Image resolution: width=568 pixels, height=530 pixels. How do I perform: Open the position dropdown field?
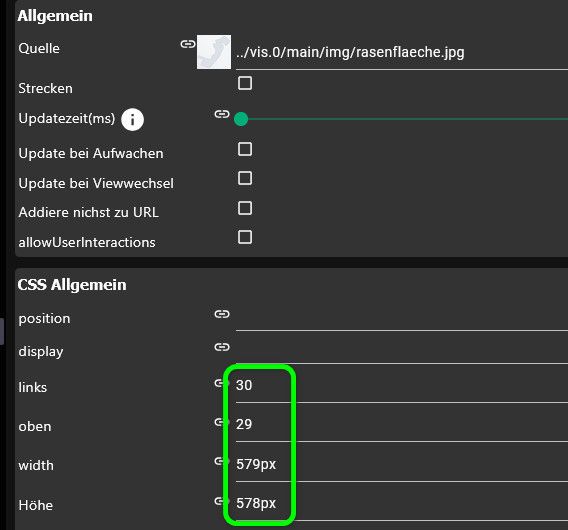pos(402,319)
